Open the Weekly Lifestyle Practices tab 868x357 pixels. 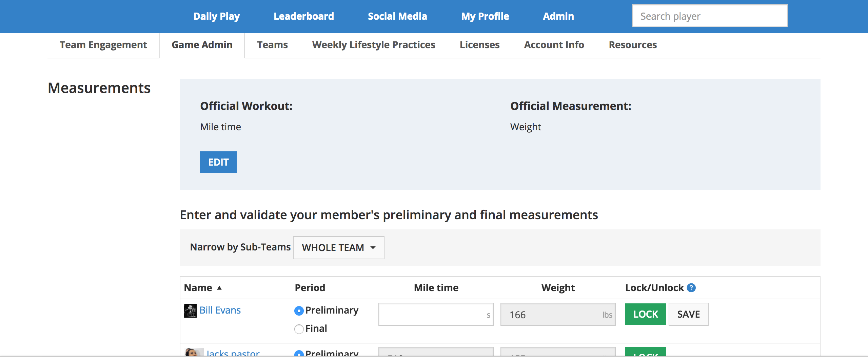374,45
